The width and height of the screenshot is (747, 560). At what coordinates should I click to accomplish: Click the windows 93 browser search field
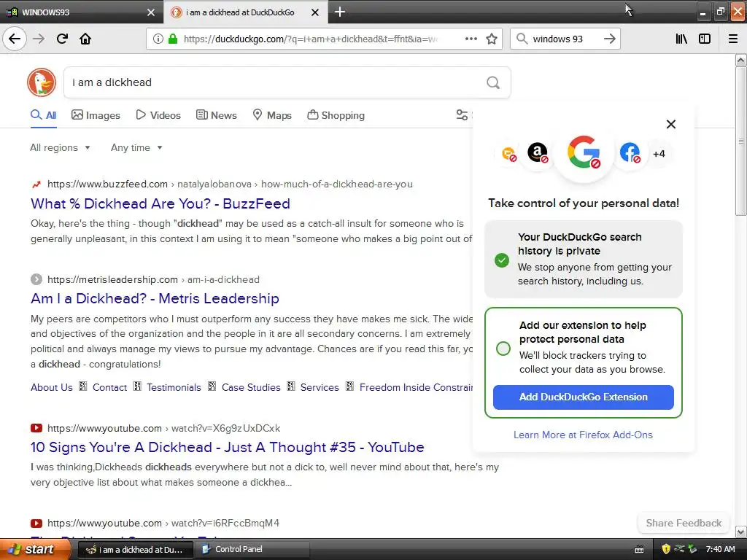tap(565, 39)
